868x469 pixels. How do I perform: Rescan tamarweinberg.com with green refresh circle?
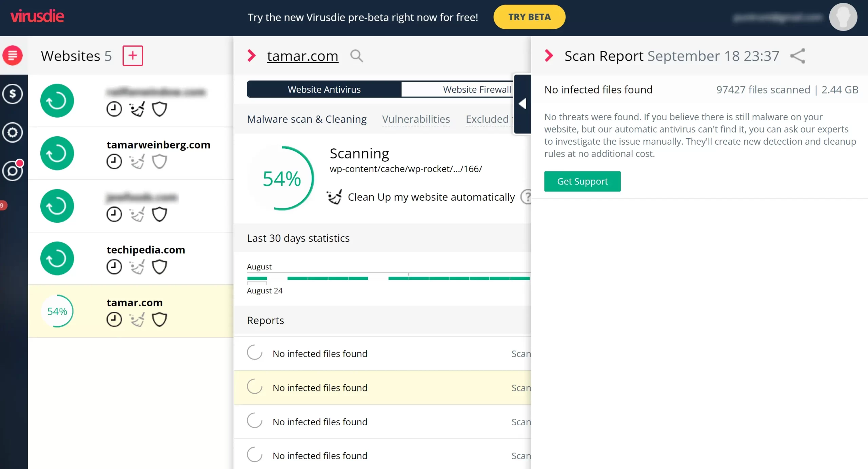pos(57,153)
